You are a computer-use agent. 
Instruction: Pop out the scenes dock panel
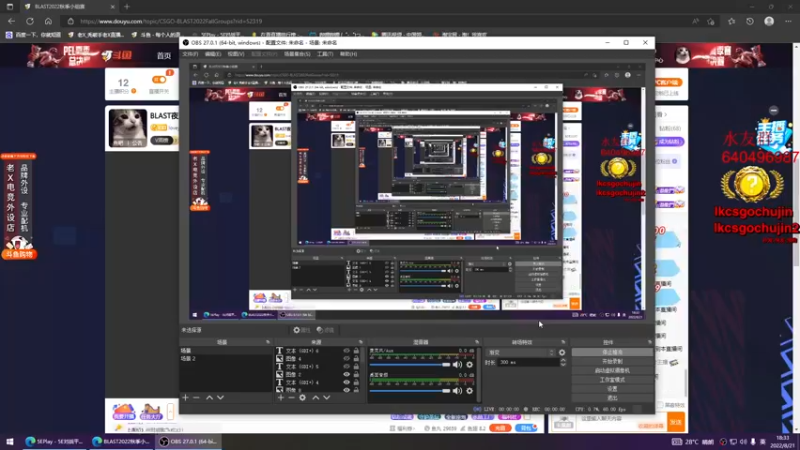click(x=268, y=342)
